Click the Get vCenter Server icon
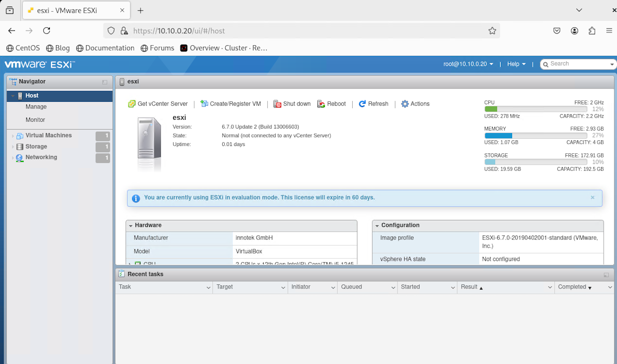Viewport: 617px width, 364px height. click(x=132, y=104)
